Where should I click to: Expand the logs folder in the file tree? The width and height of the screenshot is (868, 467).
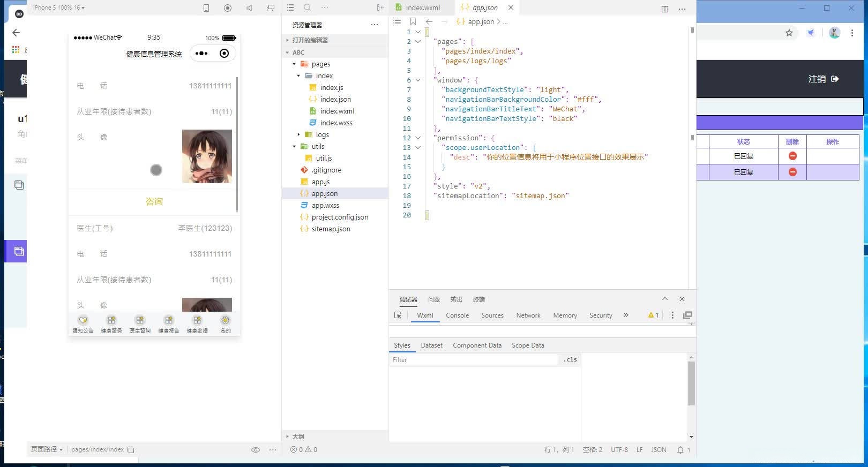click(x=299, y=135)
